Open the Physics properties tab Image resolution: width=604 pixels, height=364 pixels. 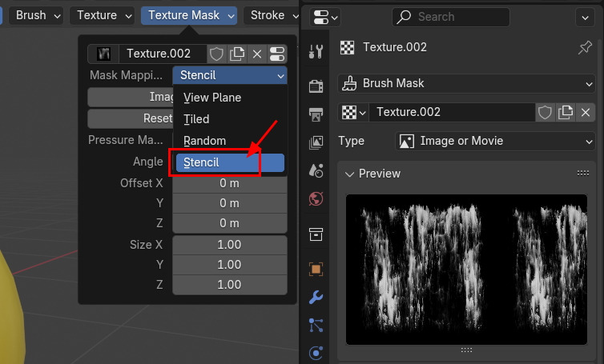tap(316, 354)
